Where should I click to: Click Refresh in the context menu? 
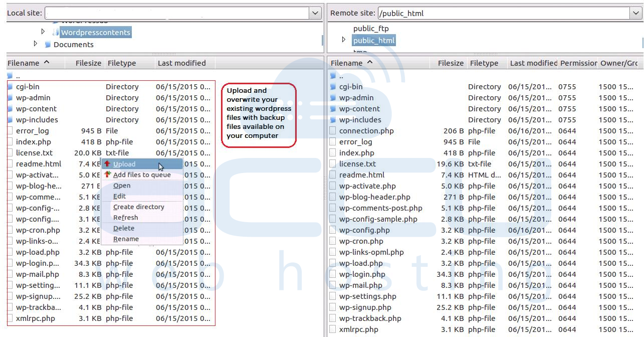142,218
